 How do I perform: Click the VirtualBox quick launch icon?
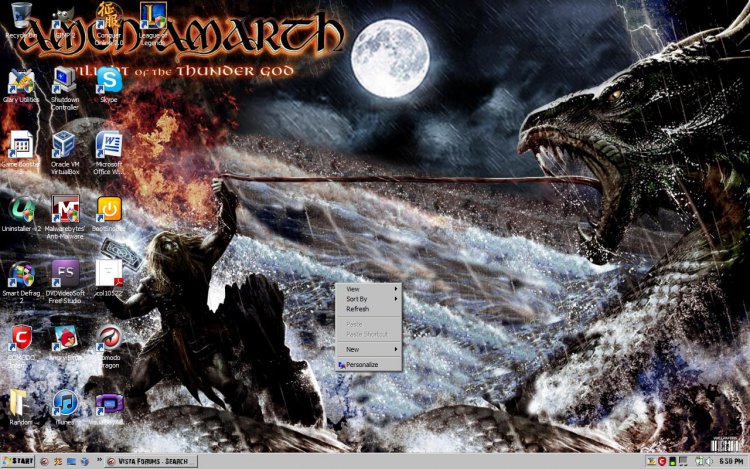85,461
